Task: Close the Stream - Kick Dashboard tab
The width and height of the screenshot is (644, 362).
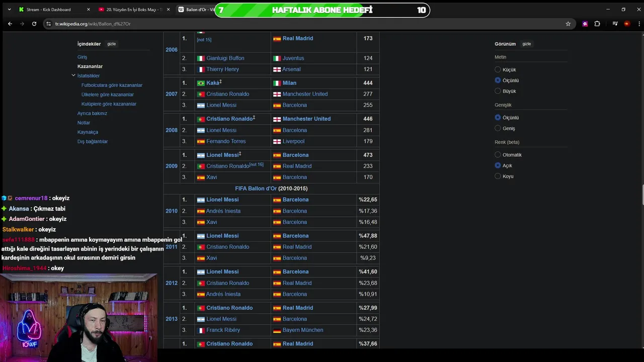Action: (89, 10)
